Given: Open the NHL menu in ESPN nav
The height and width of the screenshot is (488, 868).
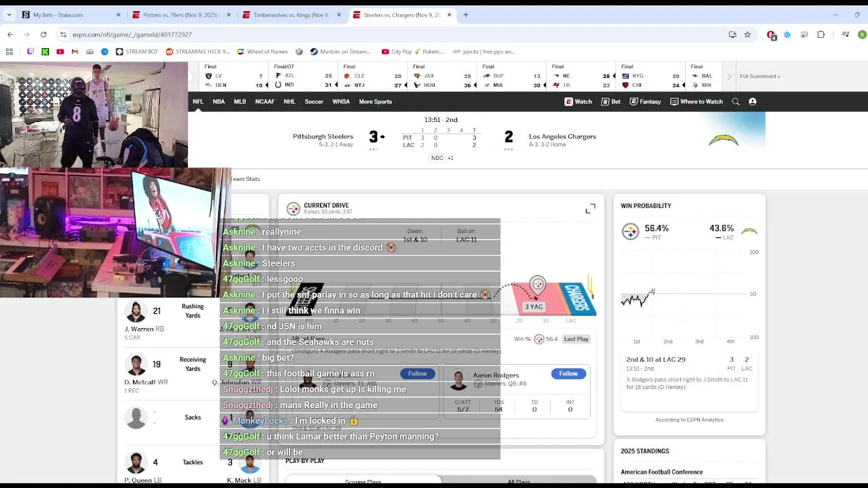Looking at the screenshot, I should coord(290,102).
